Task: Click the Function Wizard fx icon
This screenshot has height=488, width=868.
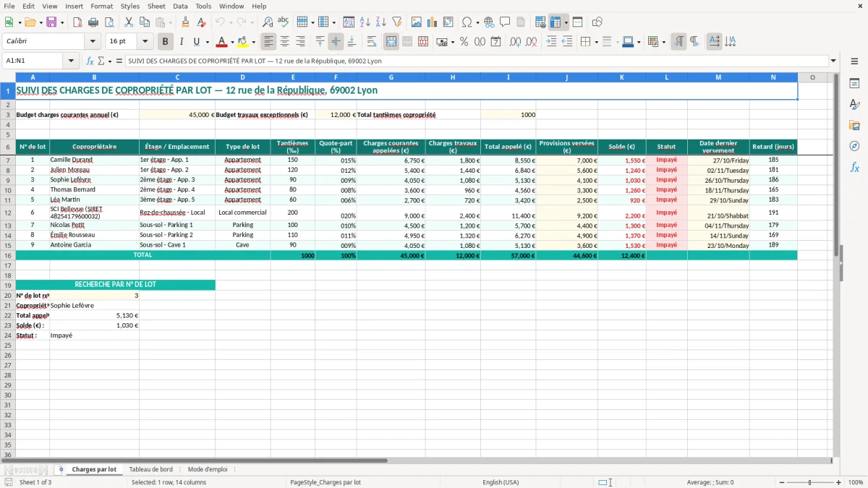Action: coord(90,61)
